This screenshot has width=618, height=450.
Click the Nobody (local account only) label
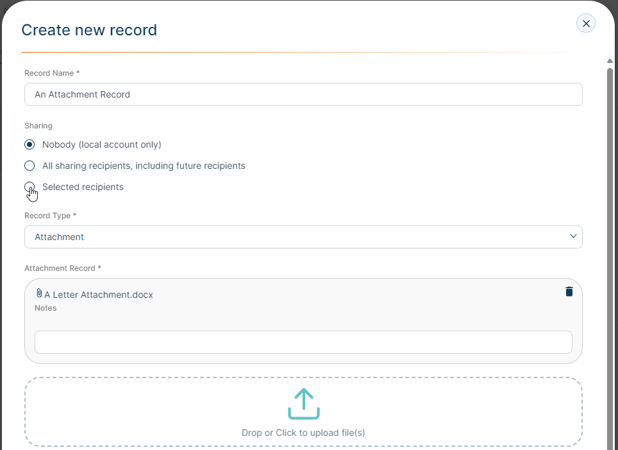point(102,145)
